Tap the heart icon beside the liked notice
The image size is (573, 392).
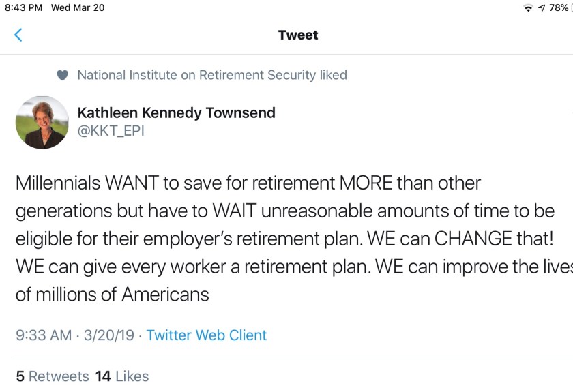point(63,76)
